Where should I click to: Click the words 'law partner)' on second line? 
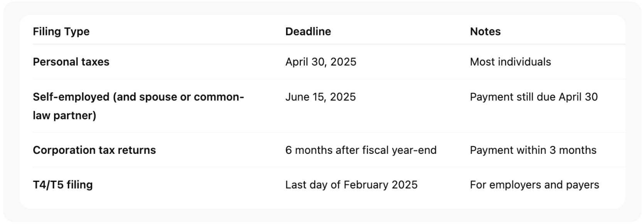coord(64,115)
